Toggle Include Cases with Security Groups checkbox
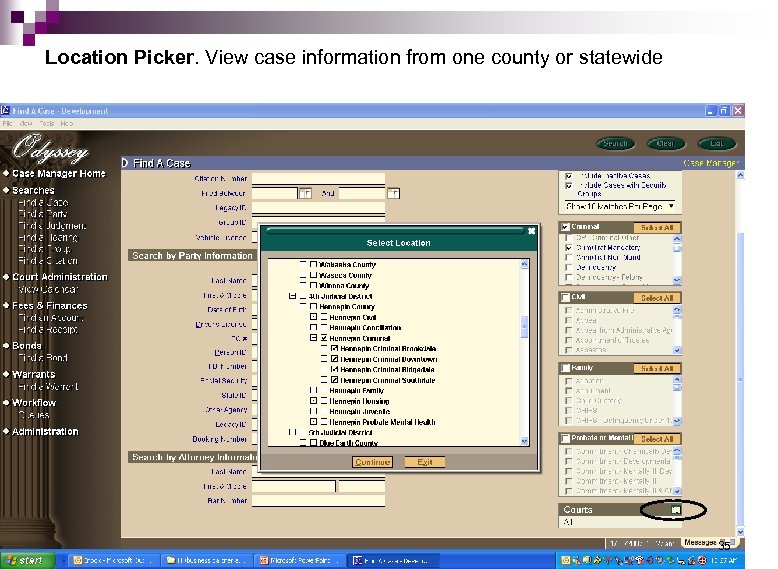 point(569,186)
